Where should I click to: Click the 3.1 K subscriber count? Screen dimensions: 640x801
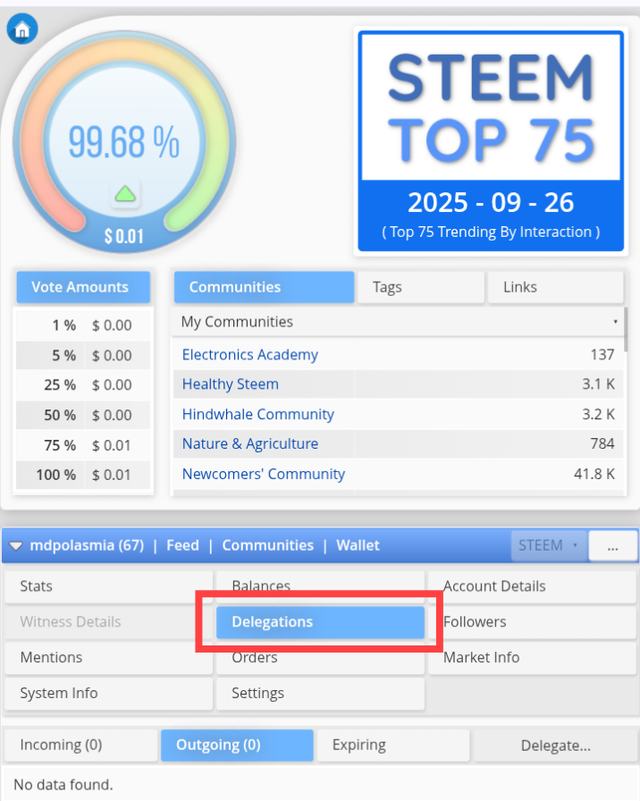point(598,384)
